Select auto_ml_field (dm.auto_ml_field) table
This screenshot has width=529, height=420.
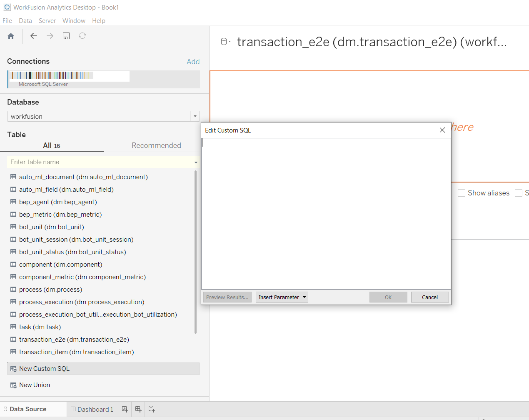click(66, 189)
